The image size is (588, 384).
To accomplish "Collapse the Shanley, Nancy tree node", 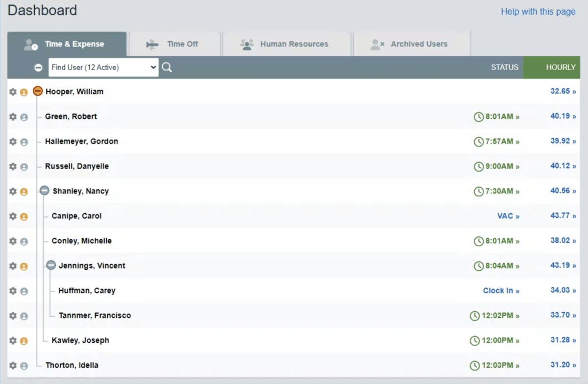I will (45, 191).
